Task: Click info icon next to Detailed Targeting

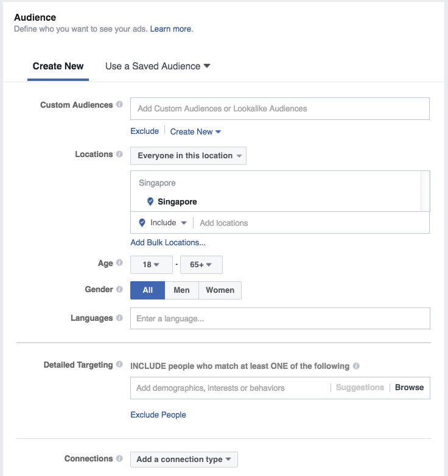Action: coord(119,365)
